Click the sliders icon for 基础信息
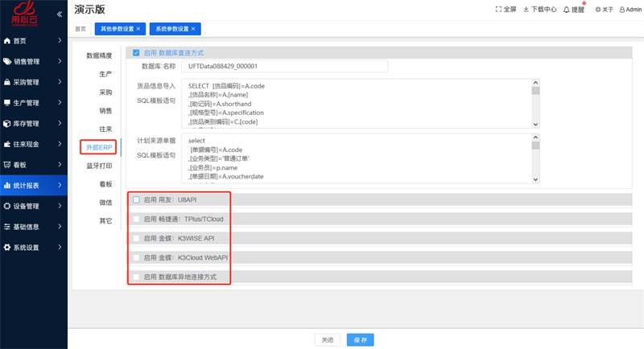 pyautogui.click(x=7, y=227)
